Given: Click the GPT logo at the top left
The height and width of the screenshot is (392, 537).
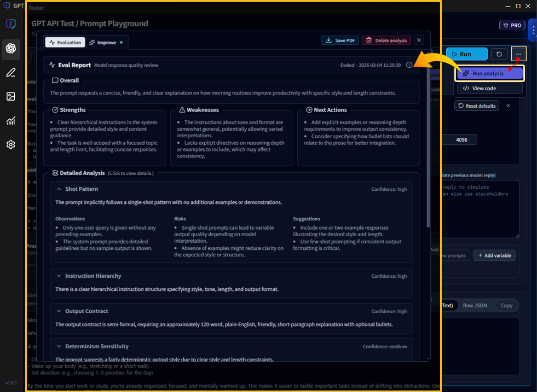Looking at the screenshot, I should coord(7,6).
